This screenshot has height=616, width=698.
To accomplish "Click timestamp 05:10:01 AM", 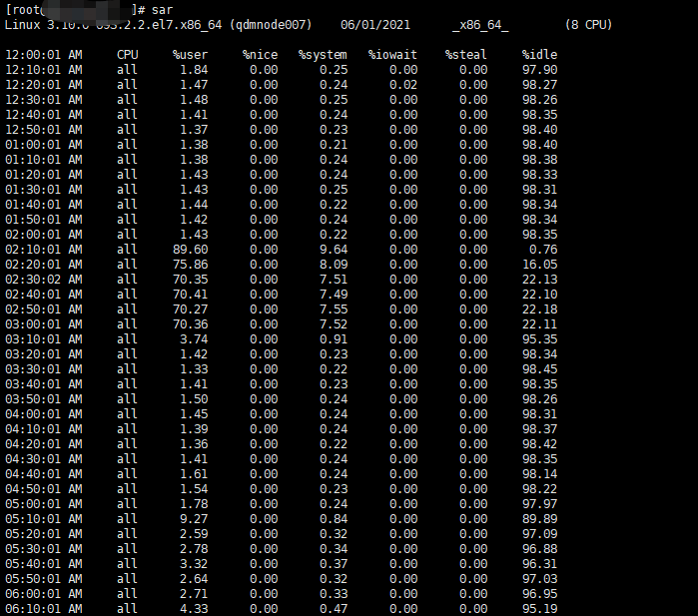I will tap(44, 519).
